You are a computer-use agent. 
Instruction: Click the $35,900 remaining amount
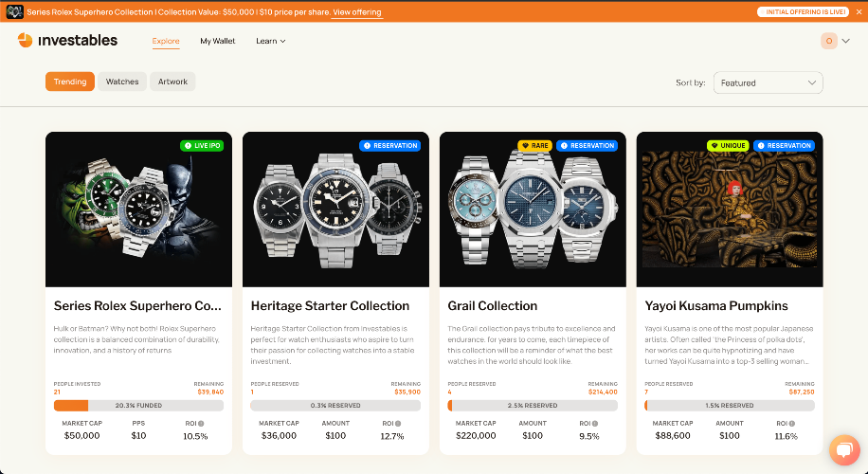tap(407, 392)
